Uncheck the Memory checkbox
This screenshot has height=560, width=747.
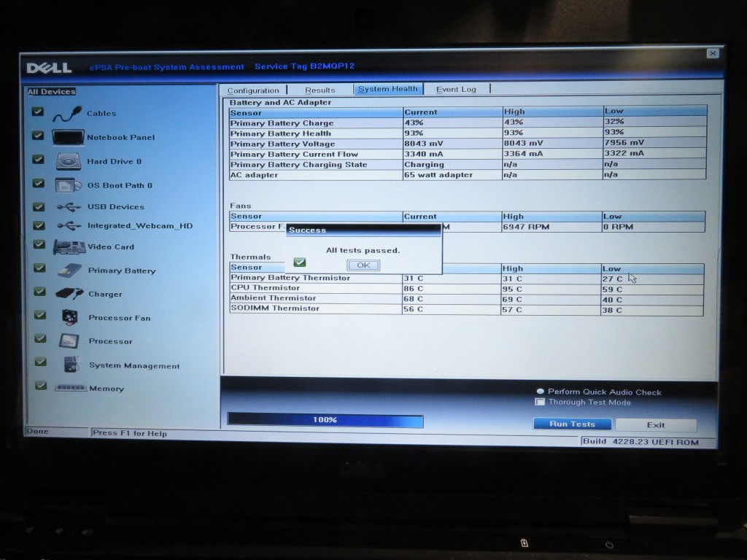pos(41,386)
